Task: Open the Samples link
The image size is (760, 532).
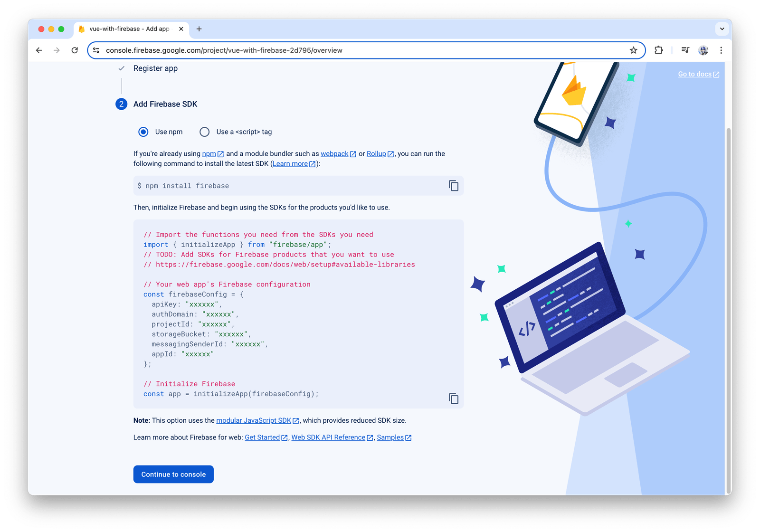Action: 394,437
